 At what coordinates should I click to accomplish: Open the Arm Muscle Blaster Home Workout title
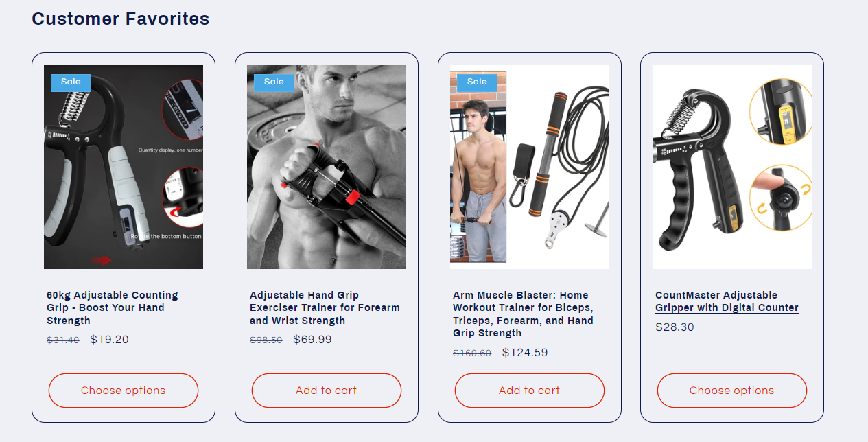click(523, 314)
